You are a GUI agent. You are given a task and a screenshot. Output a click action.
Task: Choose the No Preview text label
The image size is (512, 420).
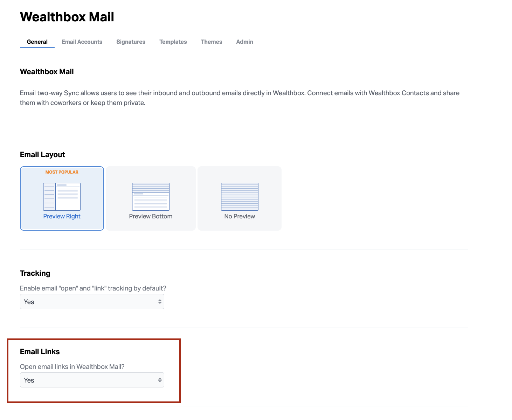240,216
